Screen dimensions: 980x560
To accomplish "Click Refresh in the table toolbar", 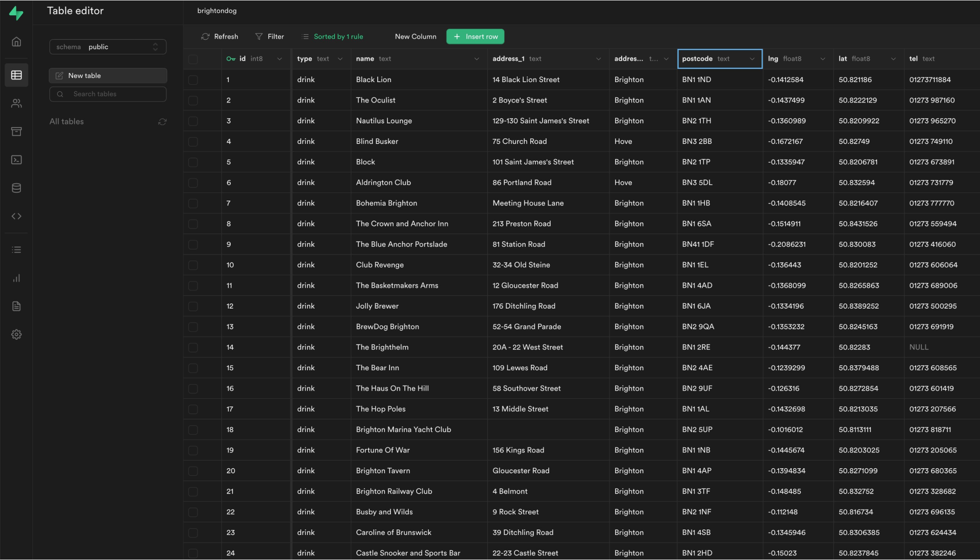I will click(x=220, y=37).
